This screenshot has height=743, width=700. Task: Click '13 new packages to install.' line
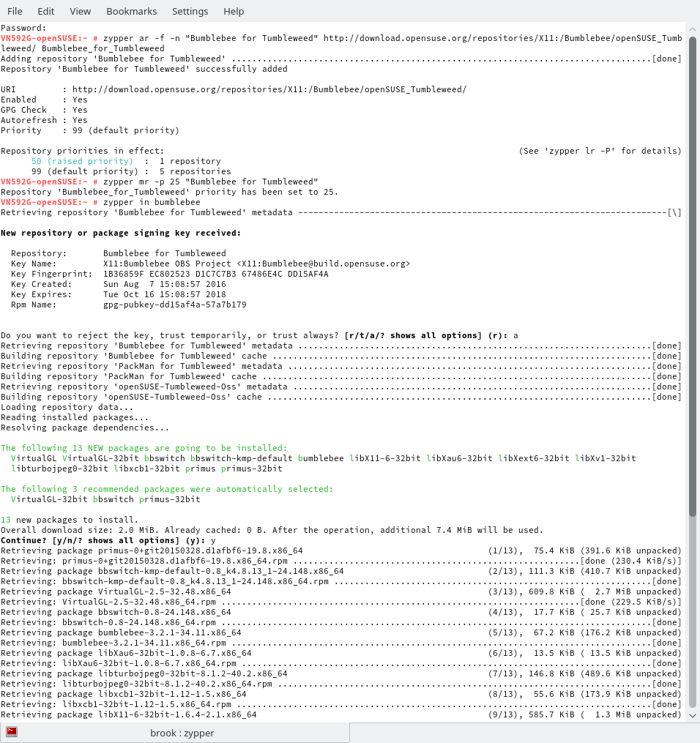pos(70,520)
